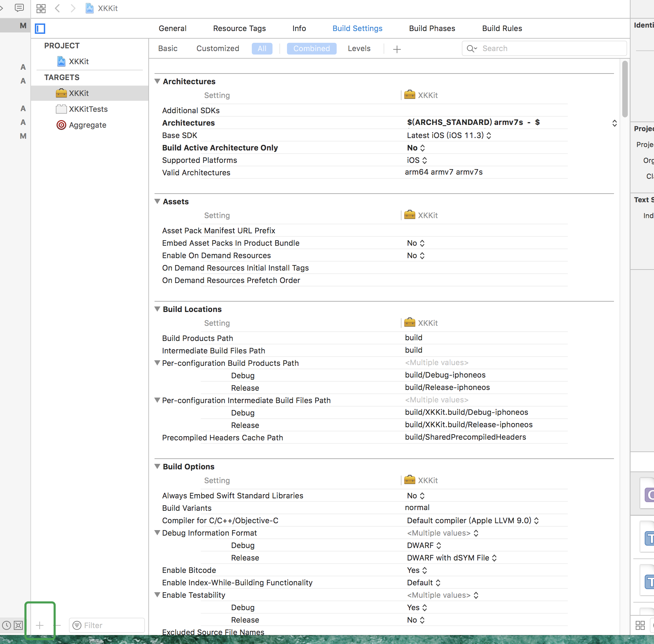This screenshot has width=654, height=644.
Task: Show Customized build settings
Action: coord(218,48)
